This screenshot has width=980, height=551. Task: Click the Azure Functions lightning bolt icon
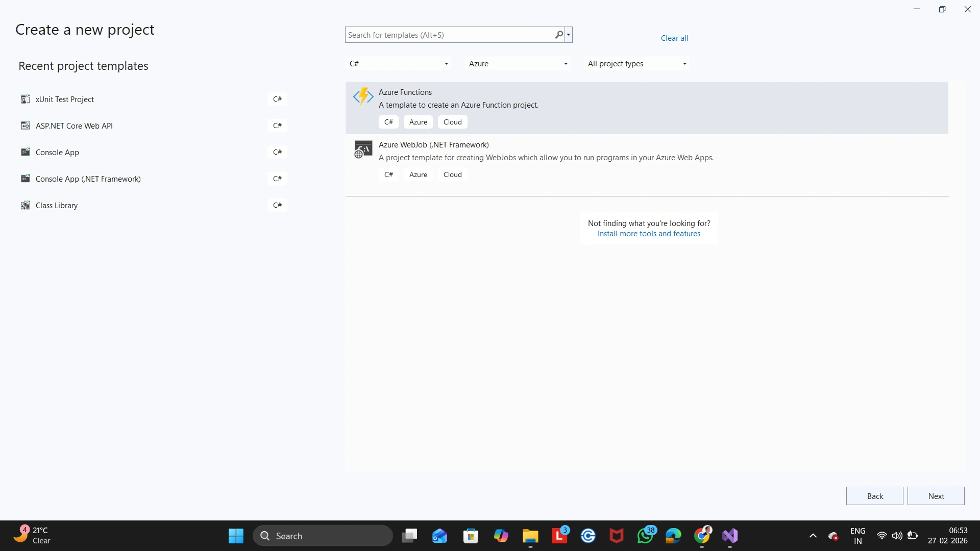(363, 96)
